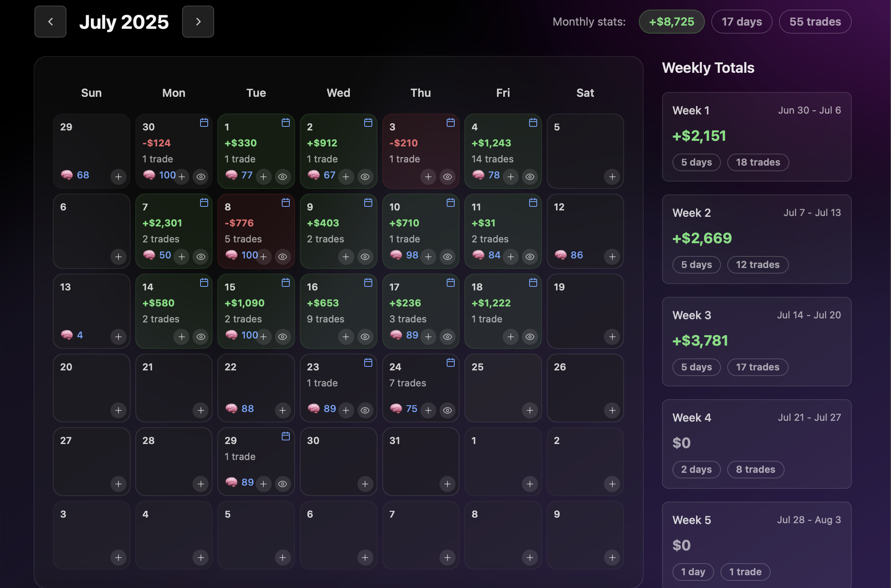Toggle eye view on July 16 cell
891x588 pixels.
pyautogui.click(x=365, y=337)
